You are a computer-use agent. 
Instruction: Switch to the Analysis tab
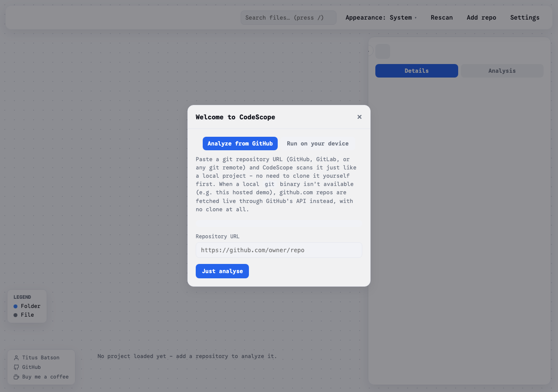point(502,71)
